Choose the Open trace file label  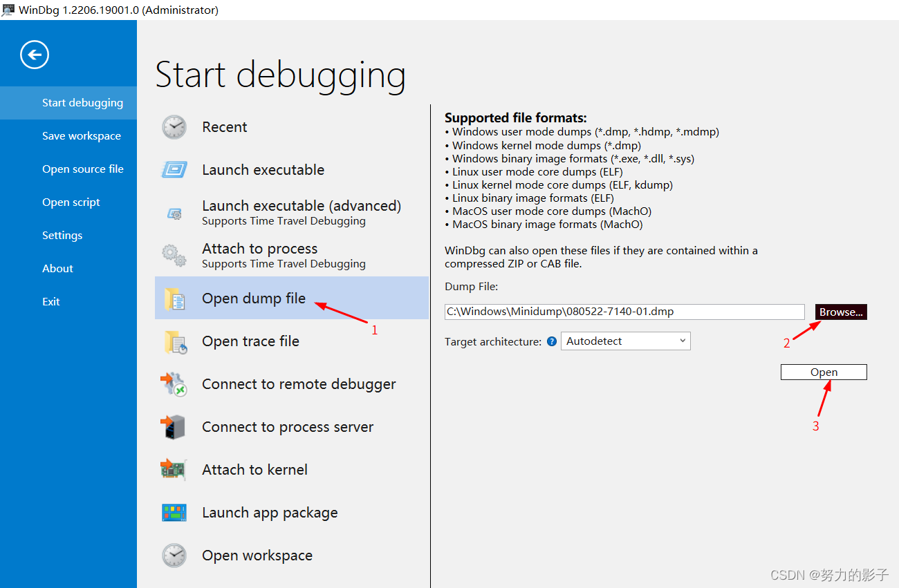[x=250, y=341]
